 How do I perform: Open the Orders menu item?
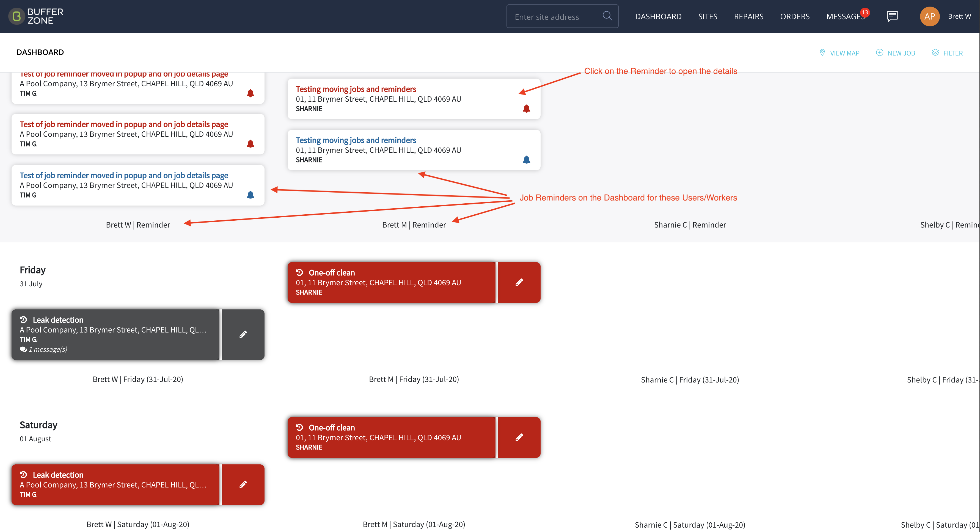pos(794,16)
